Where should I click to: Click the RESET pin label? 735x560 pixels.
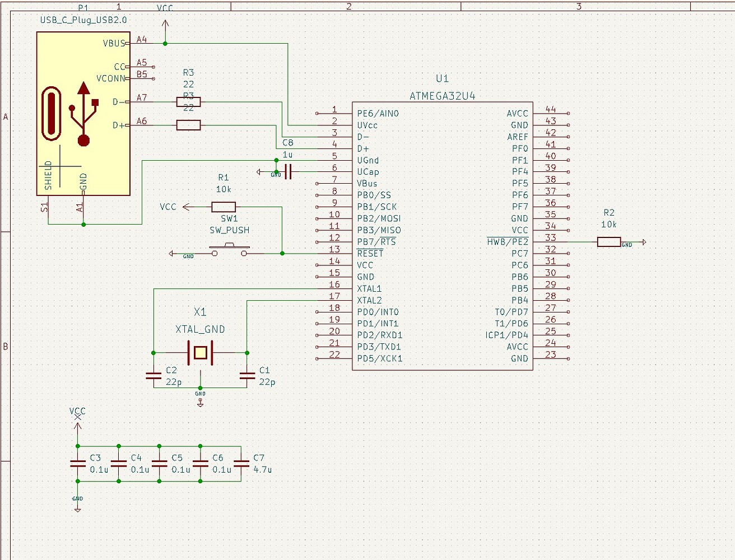tap(370, 254)
